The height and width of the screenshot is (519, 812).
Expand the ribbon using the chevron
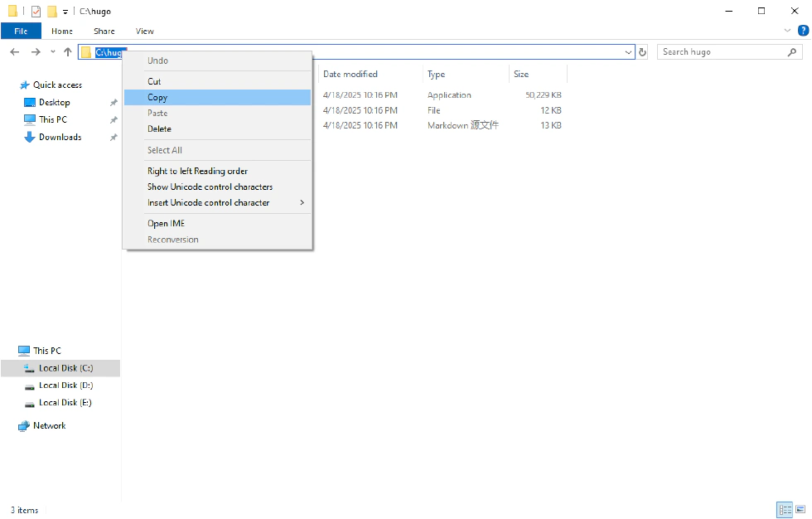[x=788, y=31]
